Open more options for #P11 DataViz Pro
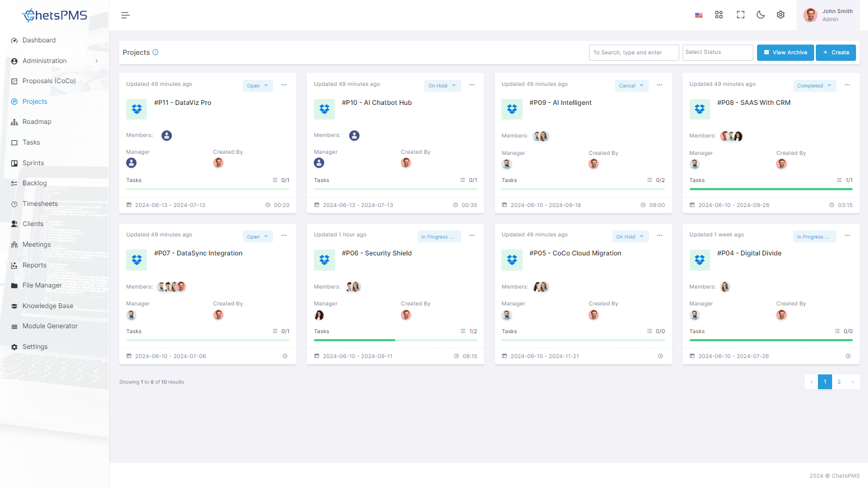 (284, 85)
